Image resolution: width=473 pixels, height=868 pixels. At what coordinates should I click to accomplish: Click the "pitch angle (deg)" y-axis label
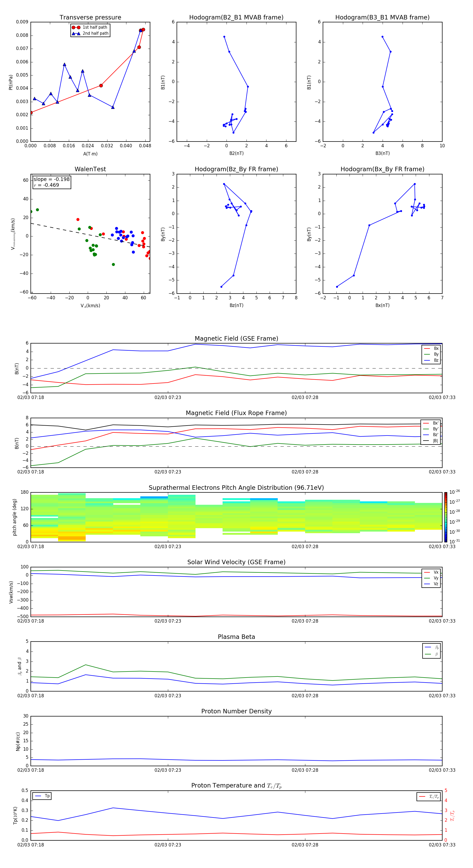14,517
